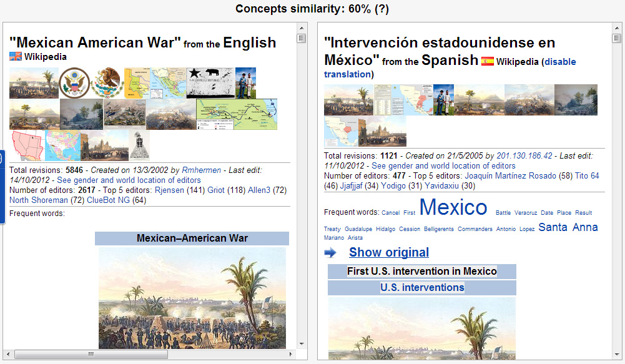Click the Mexican–American War infobox title

pyautogui.click(x=192, y=238)
